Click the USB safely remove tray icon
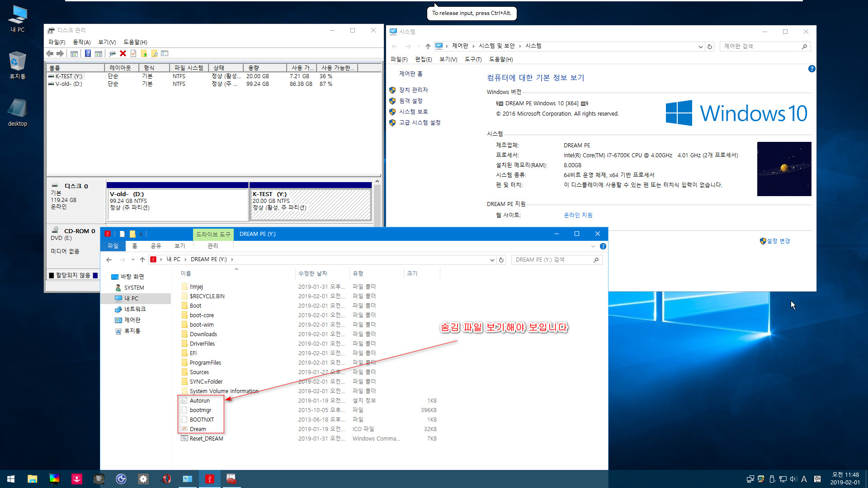Image resolution: width=868 pixels, height=488 pixels. tap(772, 479)
